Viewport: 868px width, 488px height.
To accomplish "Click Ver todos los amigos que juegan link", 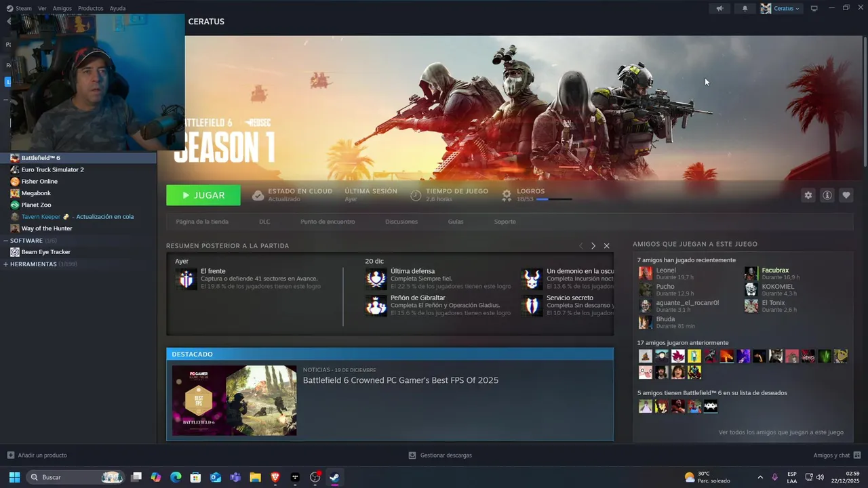I will (x=781, y=432).
